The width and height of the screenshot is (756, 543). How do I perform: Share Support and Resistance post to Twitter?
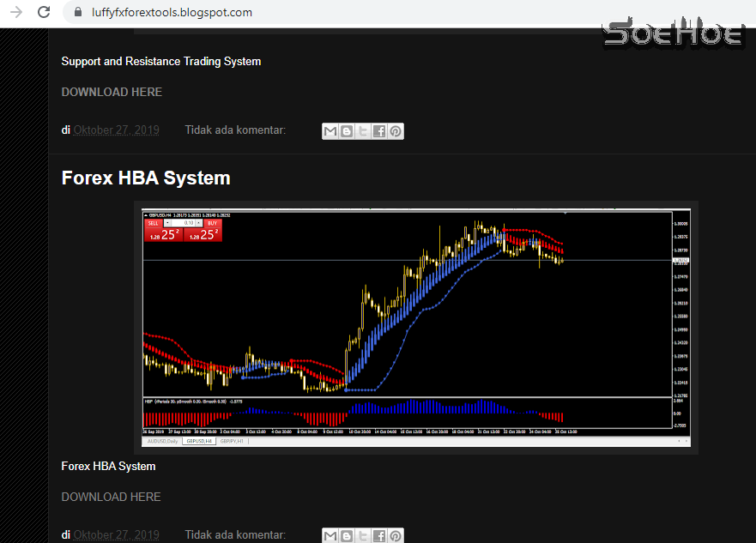coord(363,131)
